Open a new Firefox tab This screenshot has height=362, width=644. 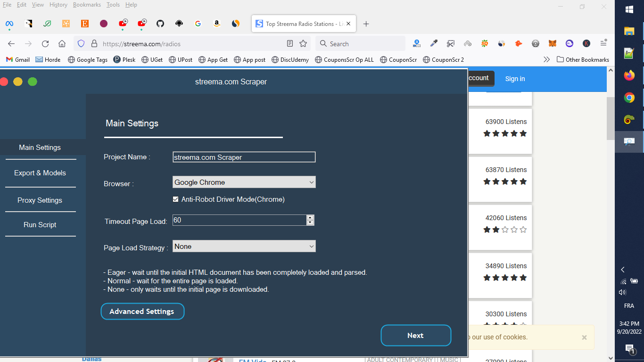click(366, 24)
